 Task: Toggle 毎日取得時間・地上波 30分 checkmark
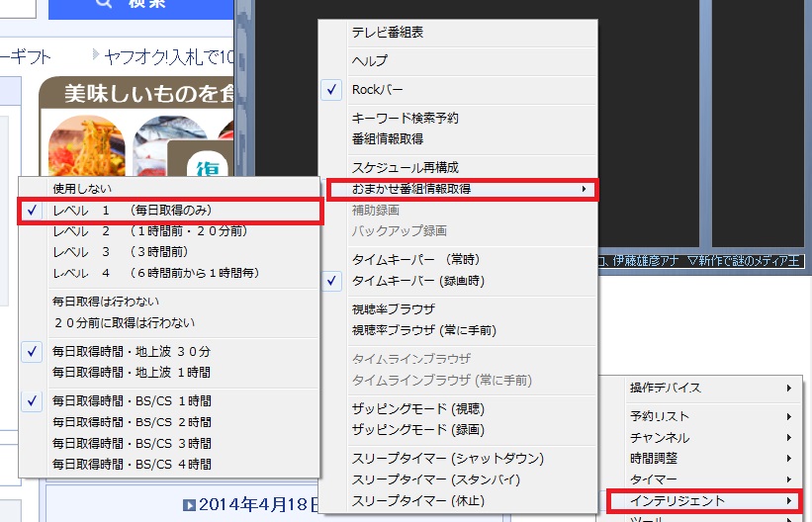pyautogui.click(x=131, y=352)
